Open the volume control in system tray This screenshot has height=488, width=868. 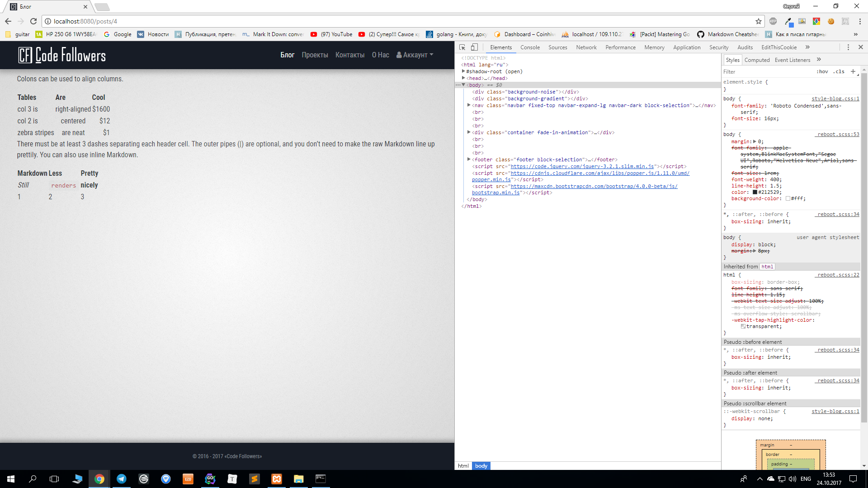click(793, 479)
